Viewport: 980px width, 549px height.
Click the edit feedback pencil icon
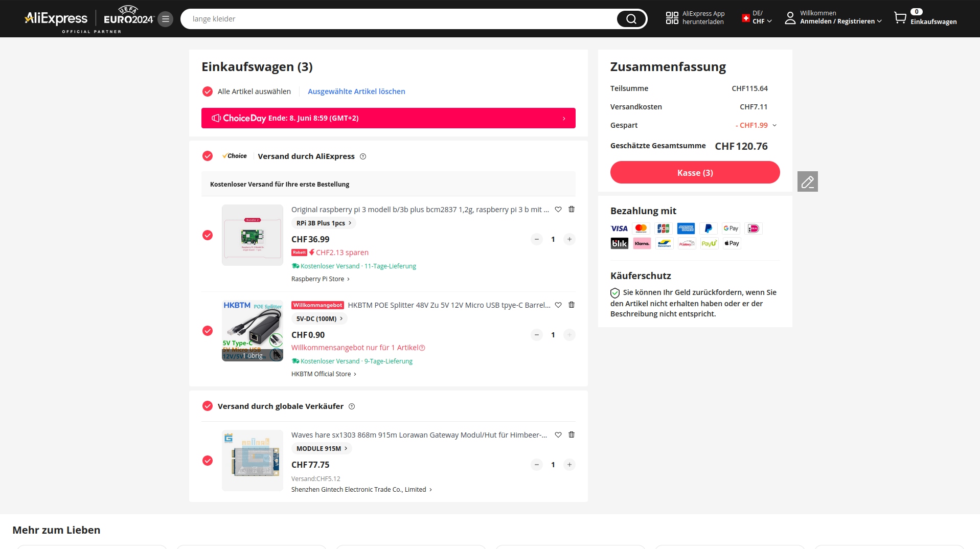[808, 181]
